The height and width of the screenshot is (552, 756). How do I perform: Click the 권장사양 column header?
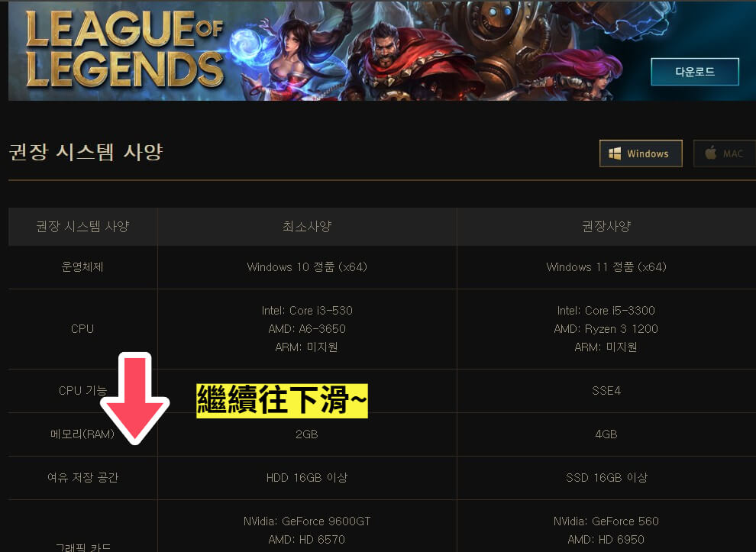(606, 226)
